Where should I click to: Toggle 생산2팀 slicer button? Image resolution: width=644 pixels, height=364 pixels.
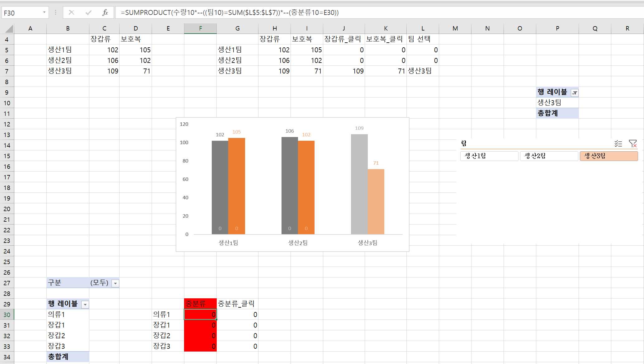[549, 156]
